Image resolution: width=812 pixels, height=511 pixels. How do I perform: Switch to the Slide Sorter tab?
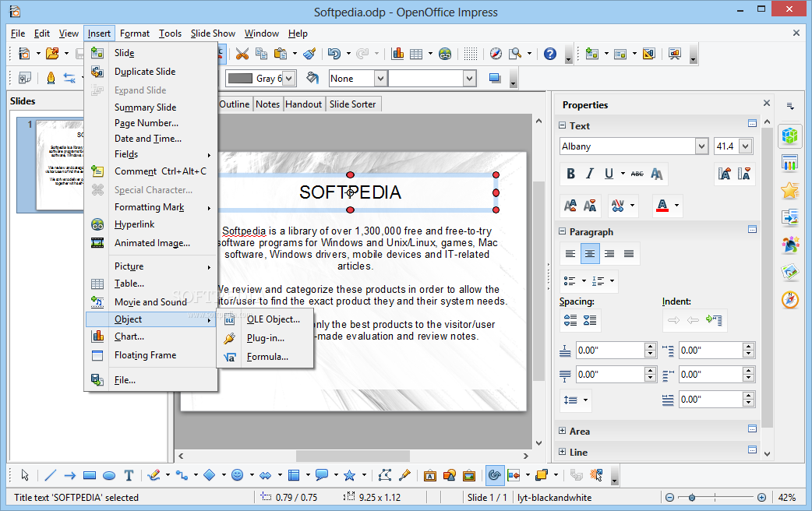pyautogui.click(x=353, y=104)
